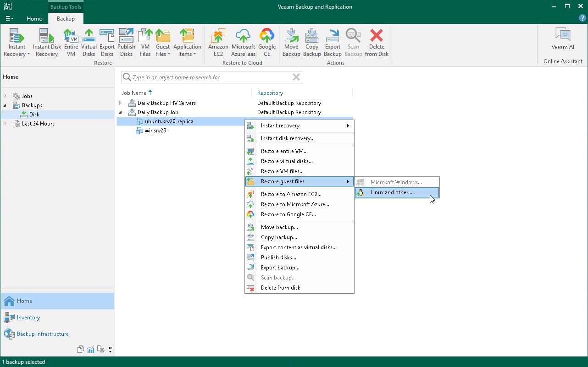
Task: Select Backups in the Home tree
Action: pyautogui.click(x=32, y=105)
